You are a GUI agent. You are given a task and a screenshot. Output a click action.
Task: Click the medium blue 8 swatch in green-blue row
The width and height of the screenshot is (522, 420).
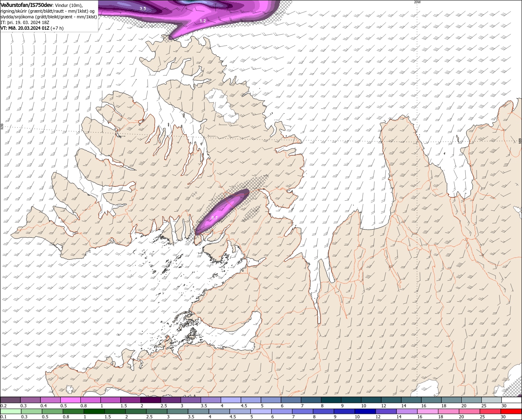point(323,411)
